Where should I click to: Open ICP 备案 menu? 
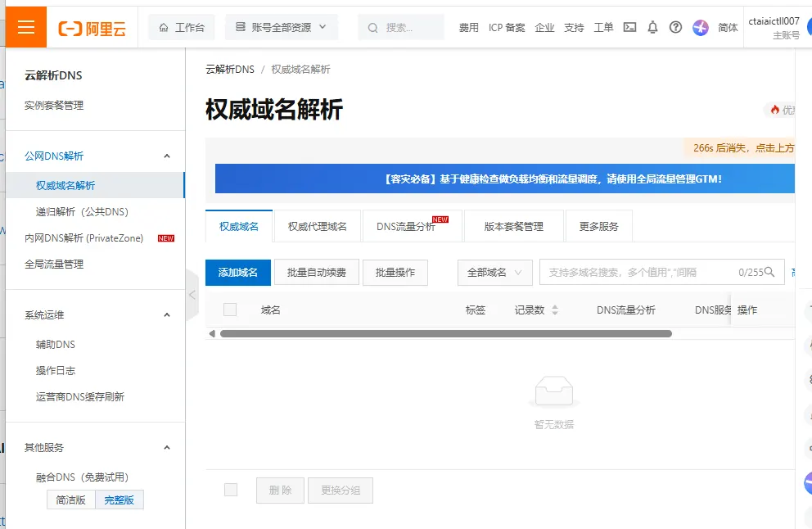507,28
